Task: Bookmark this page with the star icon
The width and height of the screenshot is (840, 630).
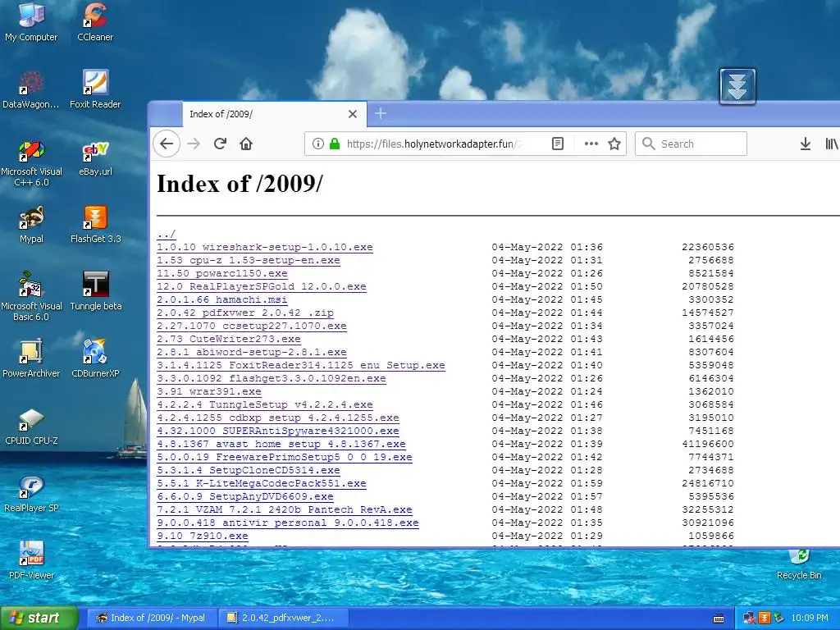Action: click(x=614, y=144)
